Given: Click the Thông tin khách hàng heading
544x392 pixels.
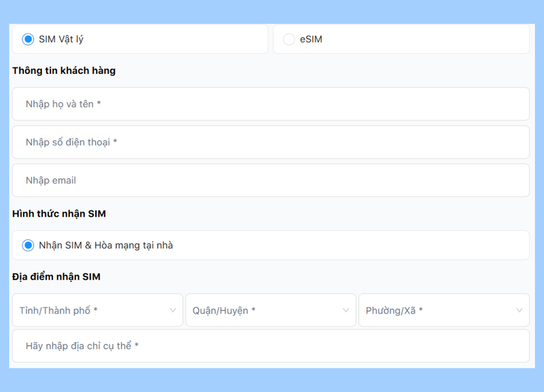Looking at the screenshot, I should [x=64, y=71].
